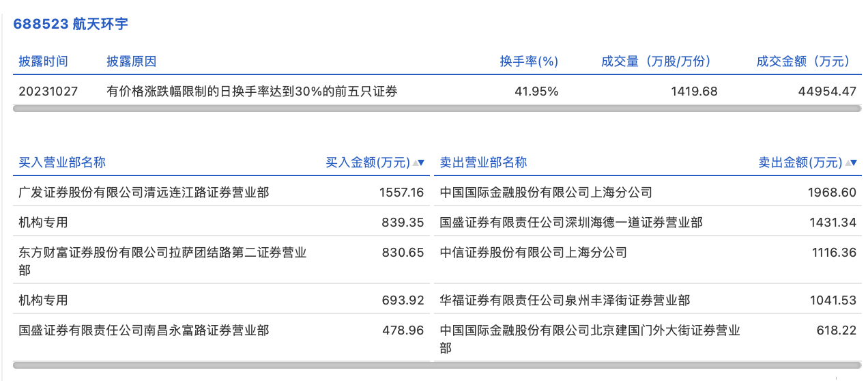Select the 中国国际金融 上海分公司 seller entry
The width and height of the screenshot is (868, 381).
pos(546,193)
